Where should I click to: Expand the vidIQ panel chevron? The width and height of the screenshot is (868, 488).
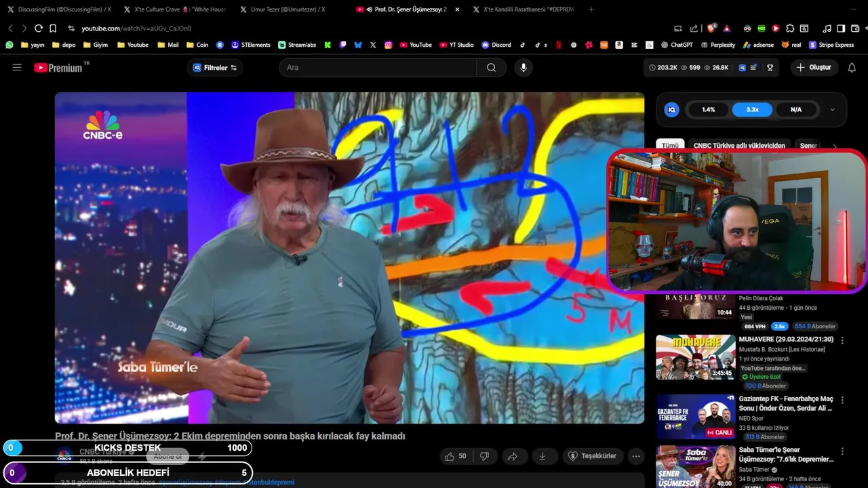click(x=832, y=109)
